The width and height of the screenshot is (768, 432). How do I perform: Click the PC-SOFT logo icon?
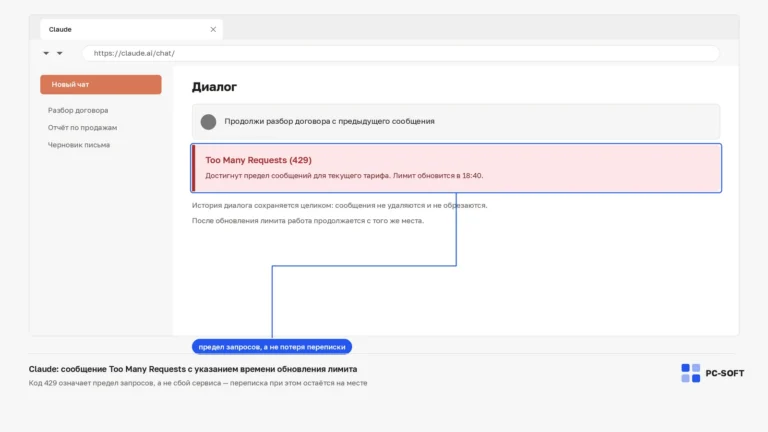(x=691, y=373)
